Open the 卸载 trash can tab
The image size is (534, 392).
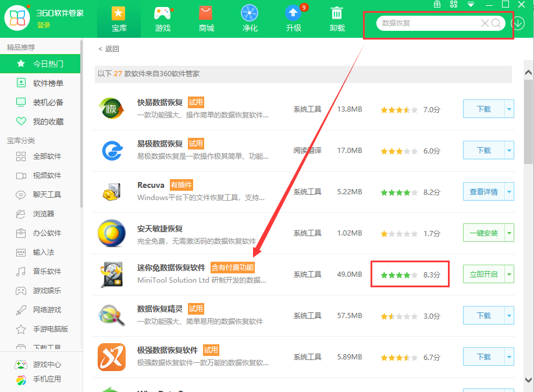pos(337,19)
